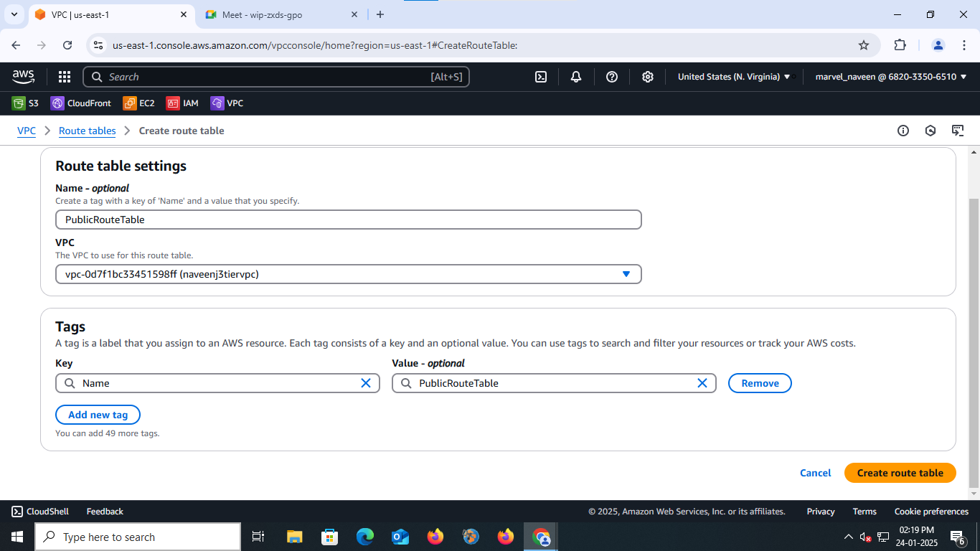Open the info panel icon
980x551 pixels.
tap(903, 131)
